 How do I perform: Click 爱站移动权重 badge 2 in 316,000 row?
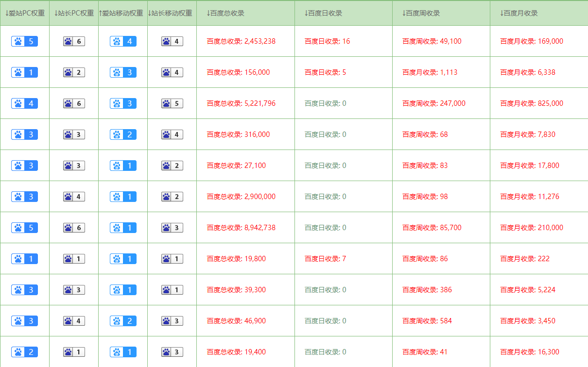tap(123, 134)
